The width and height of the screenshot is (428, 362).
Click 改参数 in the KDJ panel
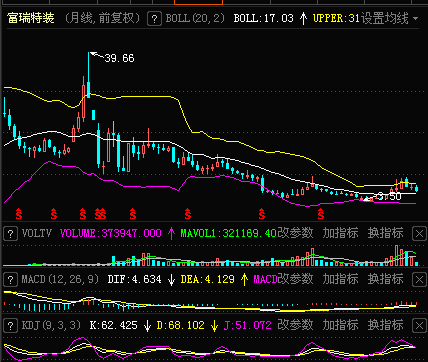pos(295,325)
